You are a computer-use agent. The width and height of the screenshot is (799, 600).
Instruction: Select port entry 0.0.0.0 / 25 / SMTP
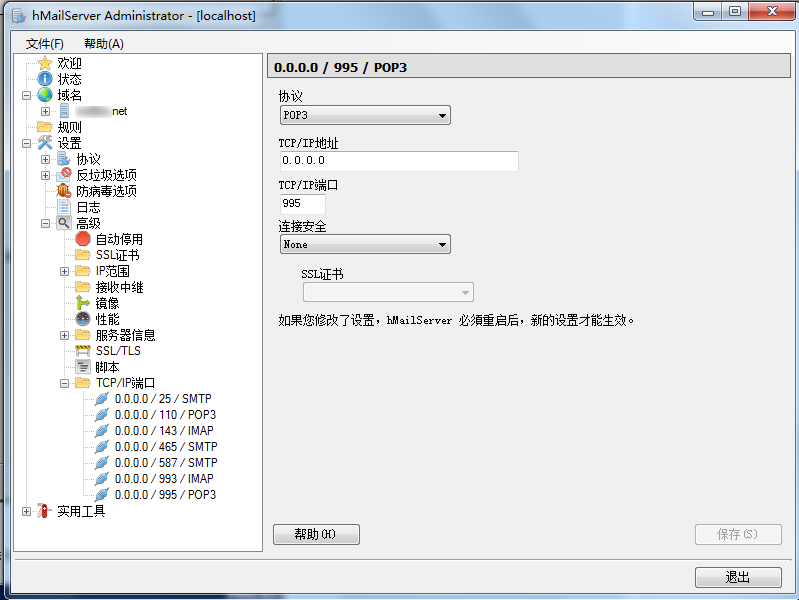click(x=165, y=399)
